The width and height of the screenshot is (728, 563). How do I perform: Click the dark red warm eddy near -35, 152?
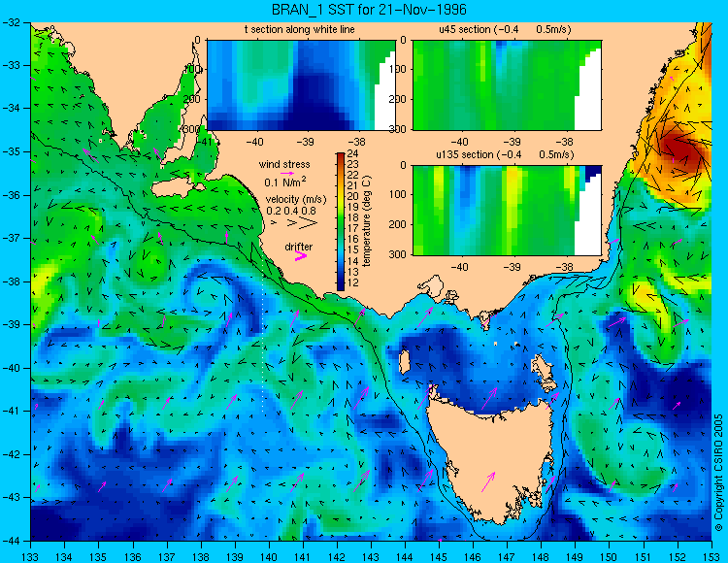coord(681,150)
